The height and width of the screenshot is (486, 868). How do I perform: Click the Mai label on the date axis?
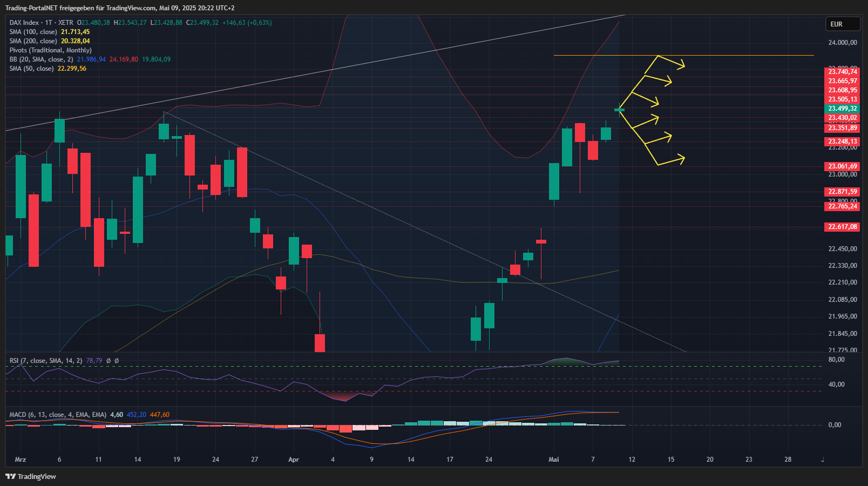point(554,460)
